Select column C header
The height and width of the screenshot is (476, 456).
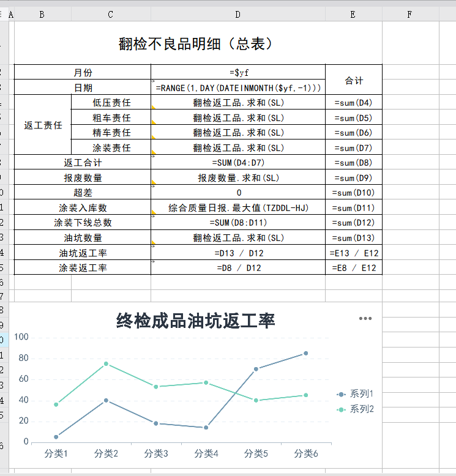110,14
